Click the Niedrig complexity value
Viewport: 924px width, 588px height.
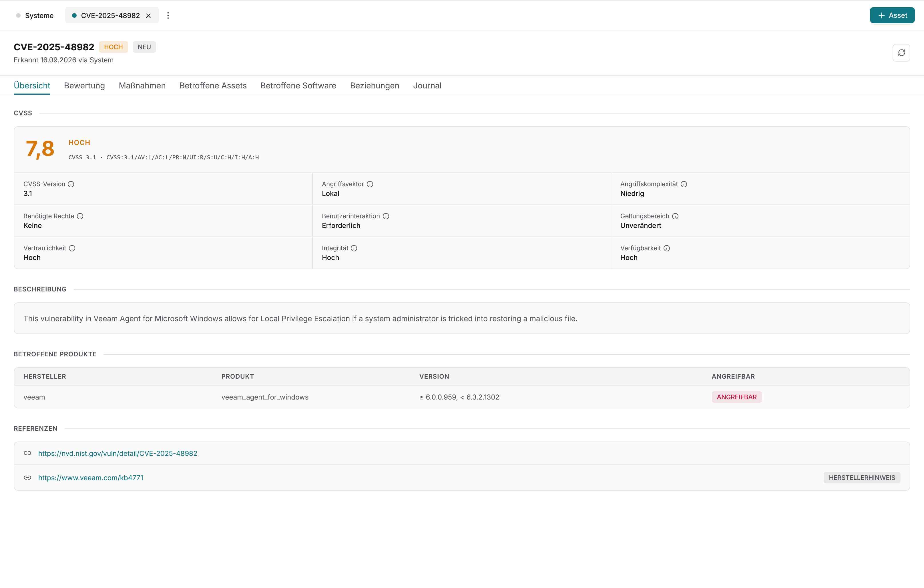[632, 193]
